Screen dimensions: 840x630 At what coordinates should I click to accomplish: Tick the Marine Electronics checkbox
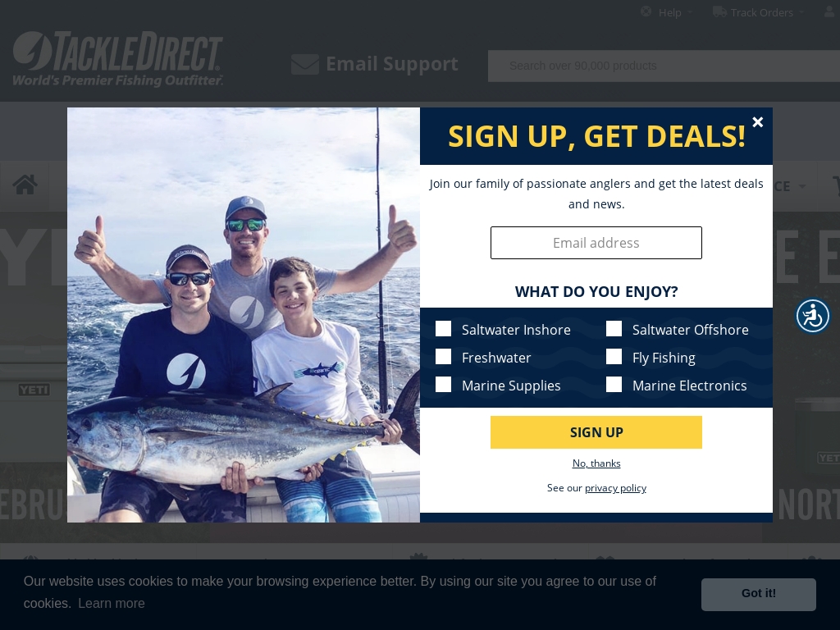coord(614,385)
